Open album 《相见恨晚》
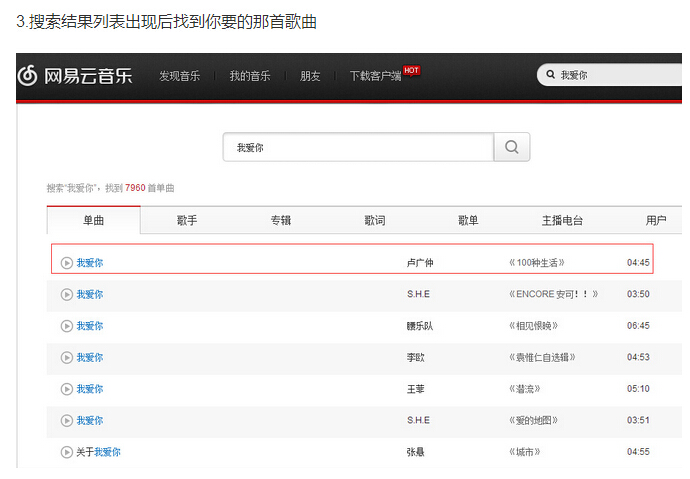The height and width of the screenshot is (479, 690). (533, 326)
